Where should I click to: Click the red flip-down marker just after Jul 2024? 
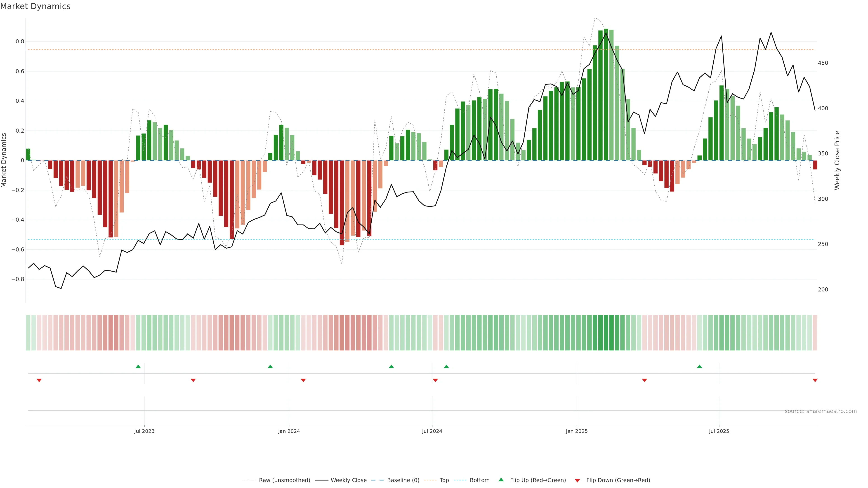[x=435, y=380]
